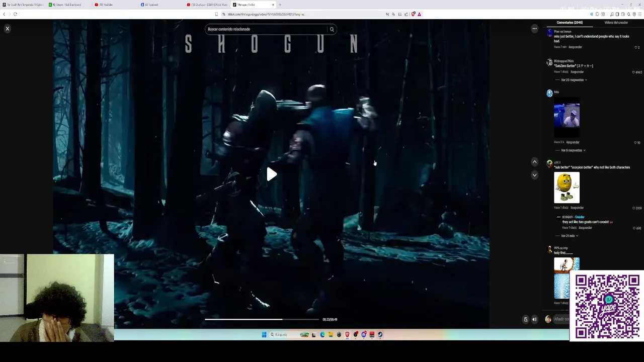
Task: Open the blue avatar above the man image
Action: coord(549,93)
